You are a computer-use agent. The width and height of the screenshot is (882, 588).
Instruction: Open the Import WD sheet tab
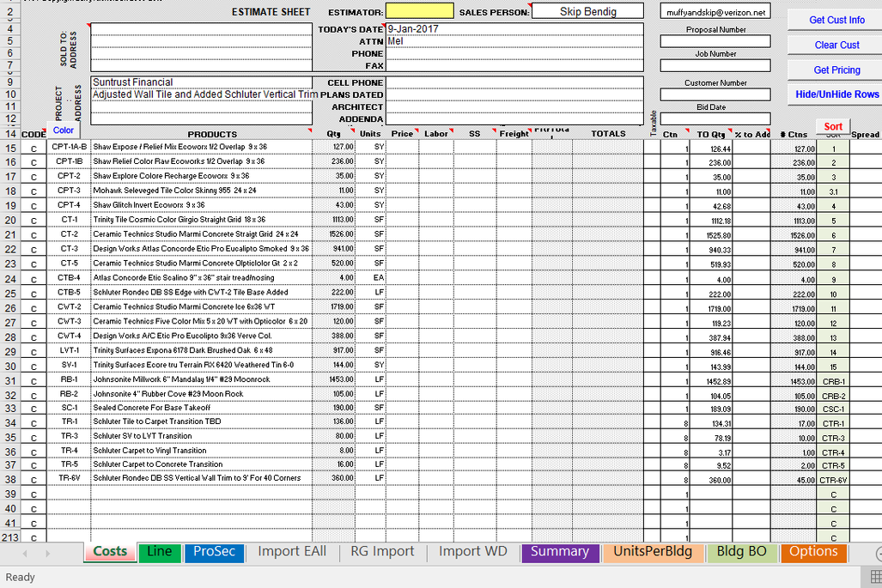tap(473, 551)
